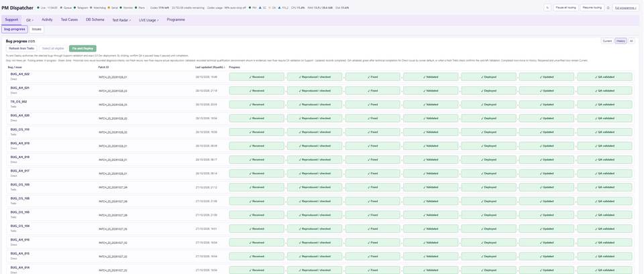Click Updated stage for BUG_AH_019
Image resolution: width=644 pixels, height=274 pixels.
pos(547,146)
